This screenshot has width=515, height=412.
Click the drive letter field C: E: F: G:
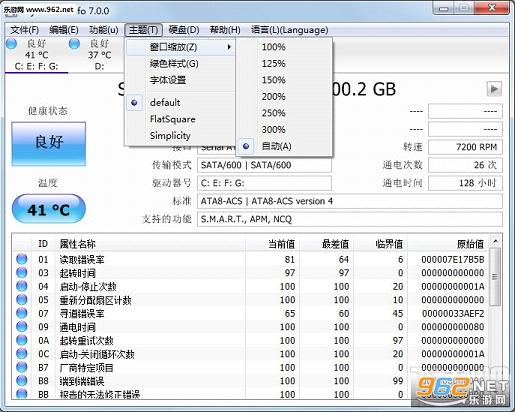click(x=264, y=183)
